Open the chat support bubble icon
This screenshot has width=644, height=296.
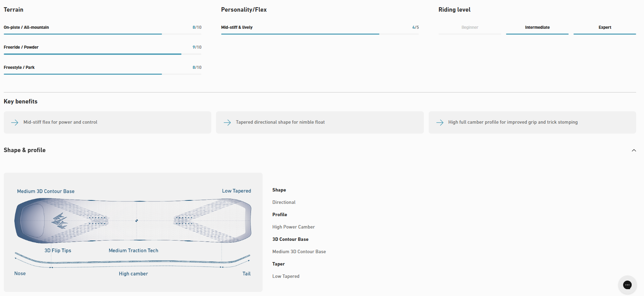627,285
